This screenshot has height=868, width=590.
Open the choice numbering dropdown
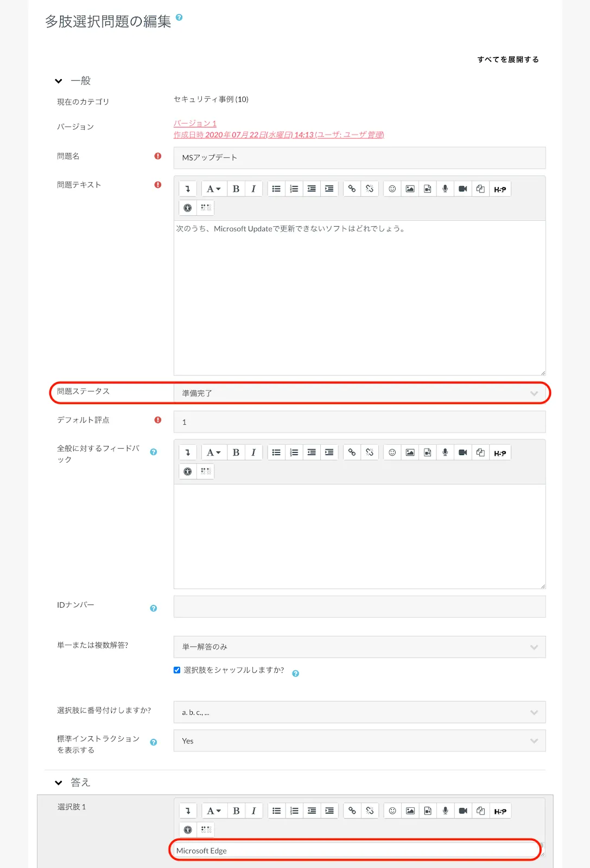359,712
